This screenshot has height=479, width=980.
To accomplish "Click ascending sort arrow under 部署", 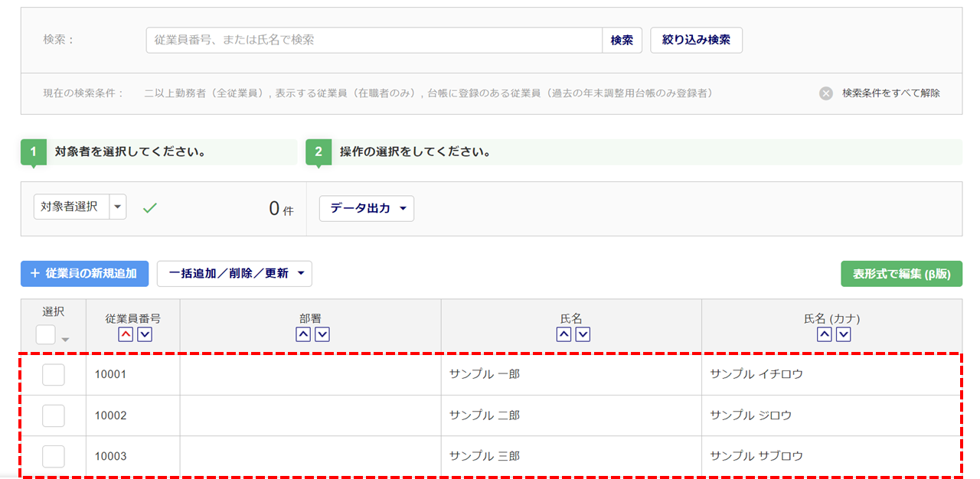I will click(303, 334).
